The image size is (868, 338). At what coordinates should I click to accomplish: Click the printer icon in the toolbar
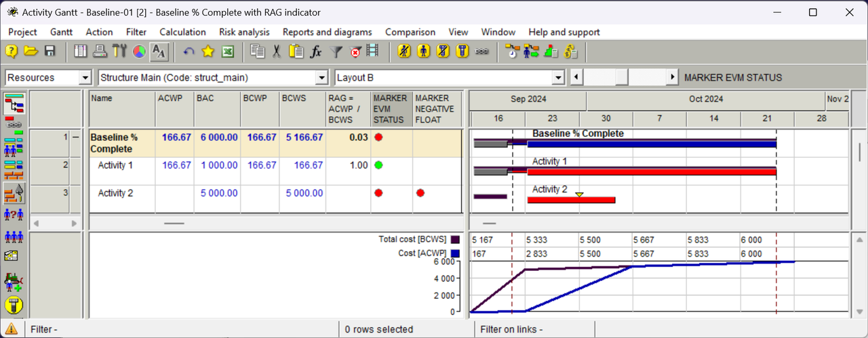pos(100,51)
